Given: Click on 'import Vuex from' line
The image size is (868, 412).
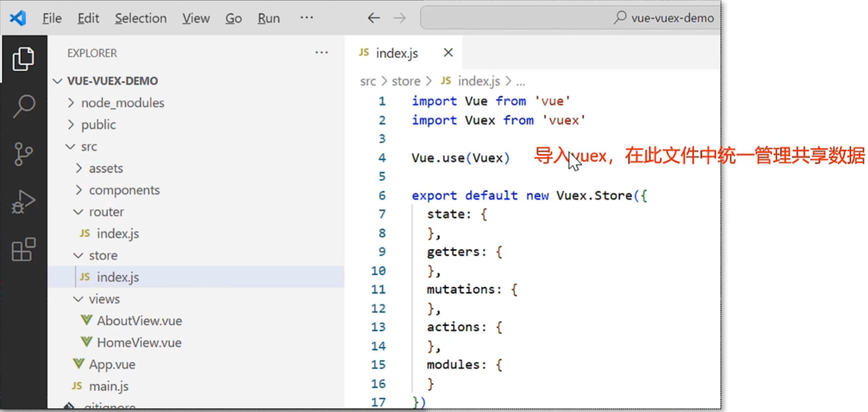Looking at the screenshot, I should click(498, 120).
